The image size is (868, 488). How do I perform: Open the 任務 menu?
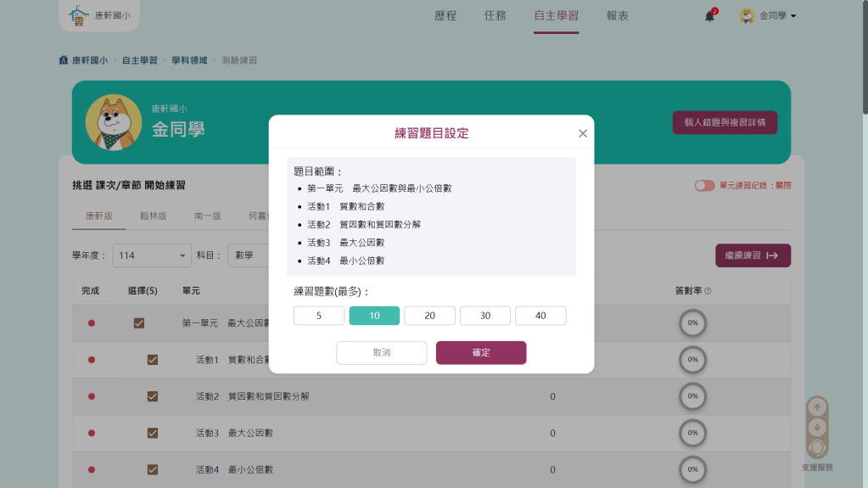pyautogui.click(x=495, y=16)
